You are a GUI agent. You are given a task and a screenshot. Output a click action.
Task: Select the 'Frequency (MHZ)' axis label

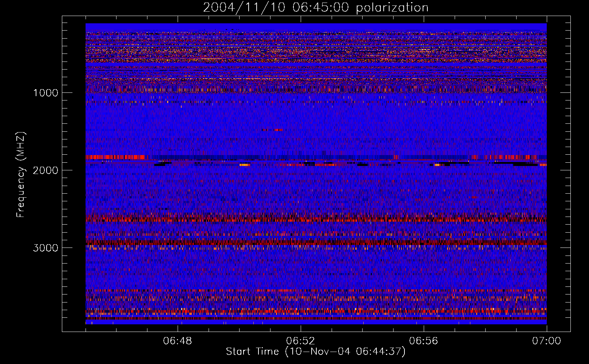pyautogui.click(x=20, y=175)
